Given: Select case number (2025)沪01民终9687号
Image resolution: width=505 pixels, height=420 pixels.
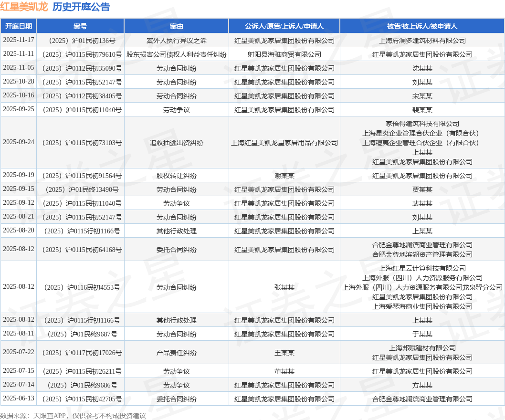Looking at the screenshot, I should pyautogui.click(x=80, y=334).
